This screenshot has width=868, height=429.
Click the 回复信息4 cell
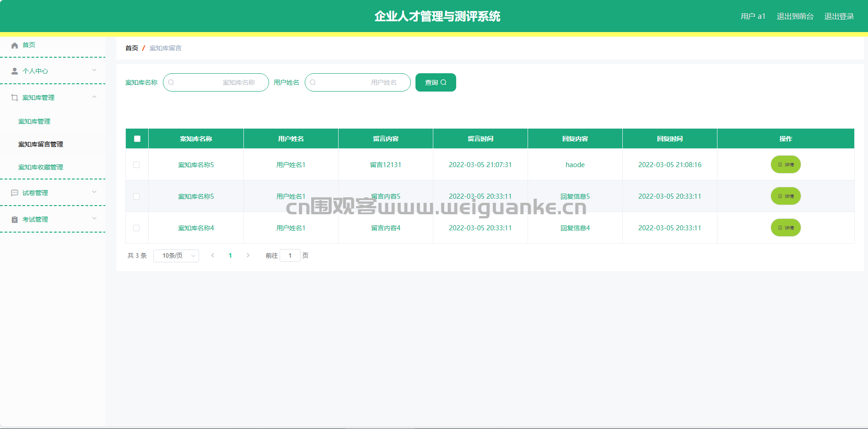pyautogui.click(x=575, y=228)
